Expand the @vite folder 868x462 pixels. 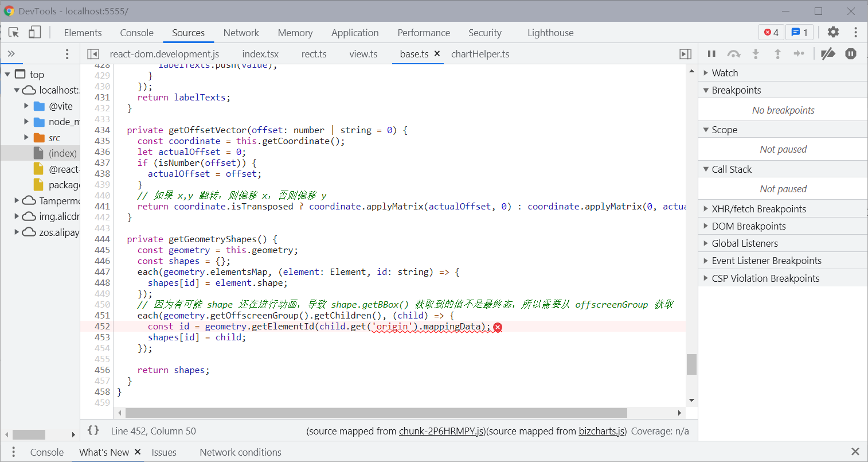coord(26,106)
